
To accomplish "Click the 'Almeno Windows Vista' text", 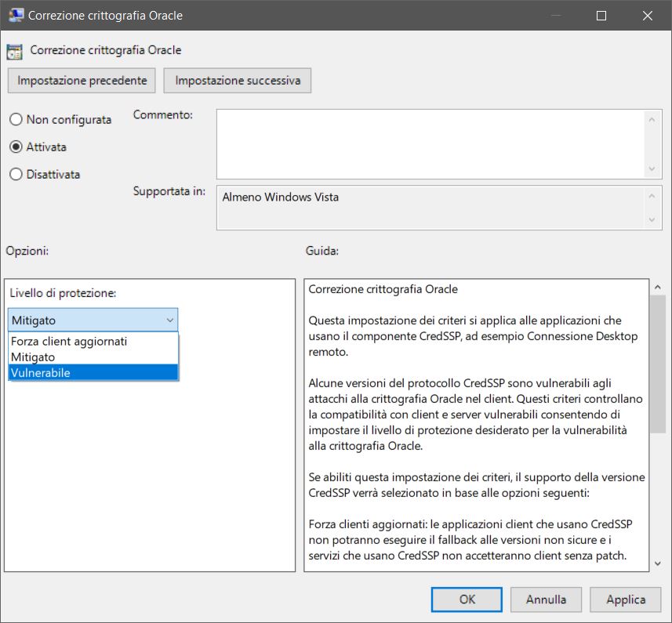I will [280, 197].
